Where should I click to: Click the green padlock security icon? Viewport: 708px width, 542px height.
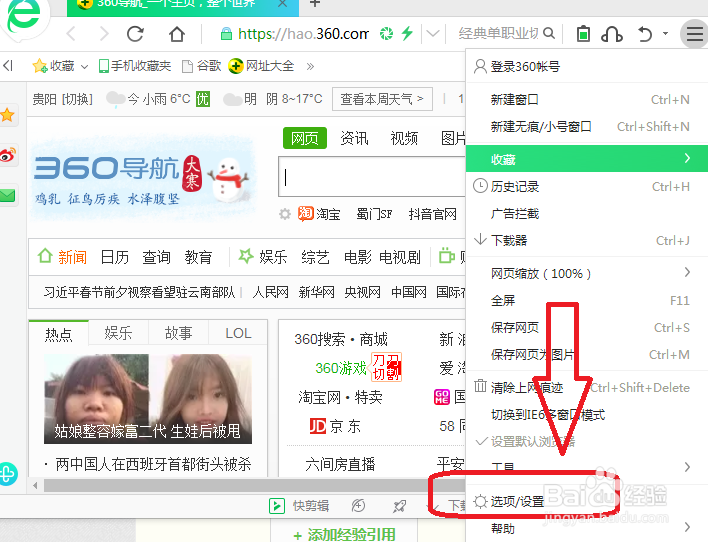(x=226, y=33)
